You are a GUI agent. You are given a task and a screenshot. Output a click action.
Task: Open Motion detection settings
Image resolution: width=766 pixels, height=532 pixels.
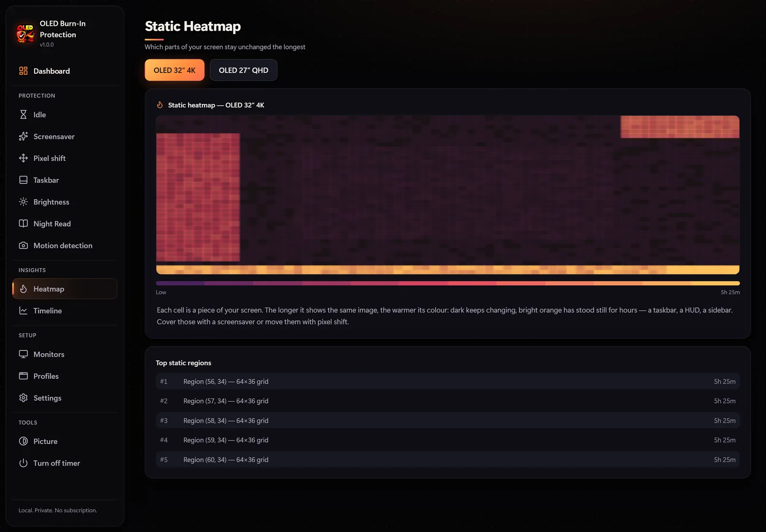(65, 245)
